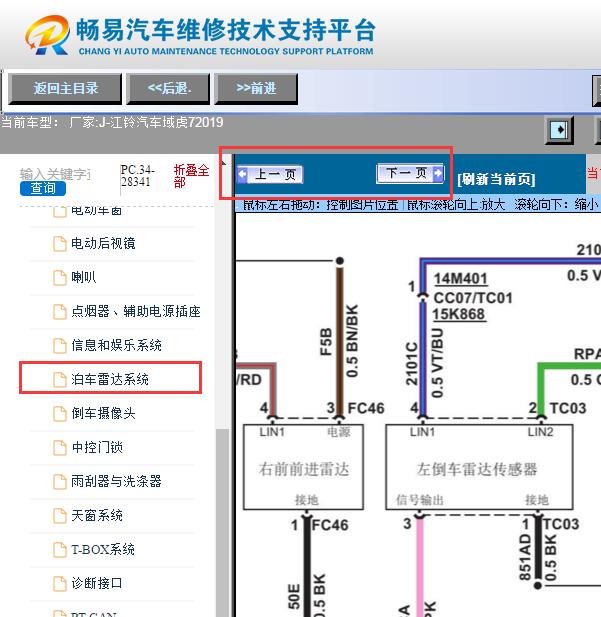Click the 右前前进雷达 component box

point(303,467)
